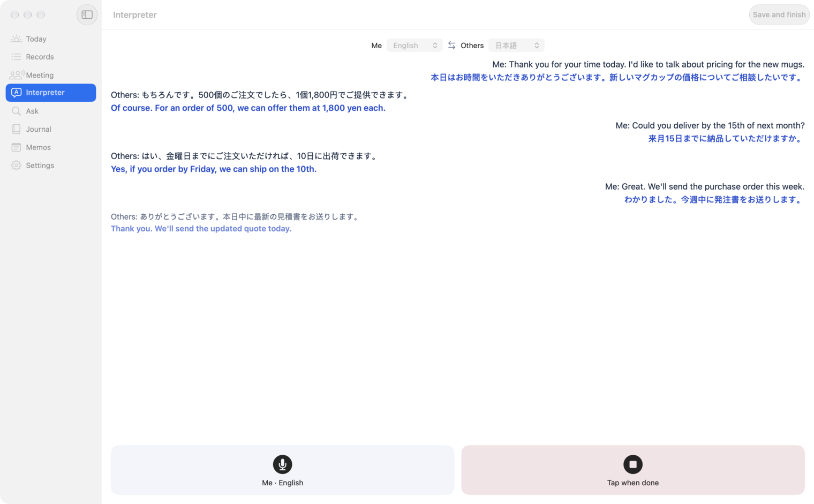Click the Japanese translation starting "本日はお時間を"
Viewport: 814px width, 504px height.
point(617,77)
